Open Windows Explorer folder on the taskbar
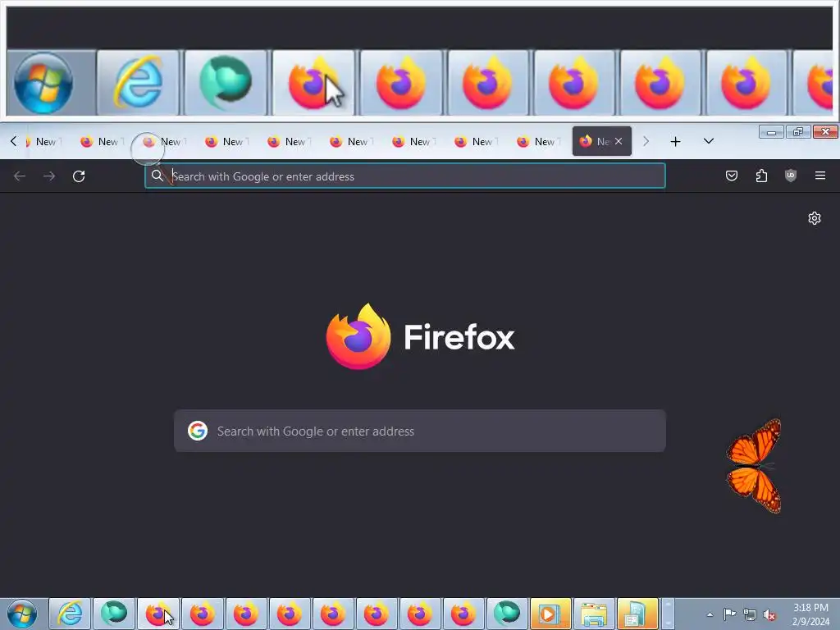The width and height of the screenshot is (840, 630). pos(594,614)
